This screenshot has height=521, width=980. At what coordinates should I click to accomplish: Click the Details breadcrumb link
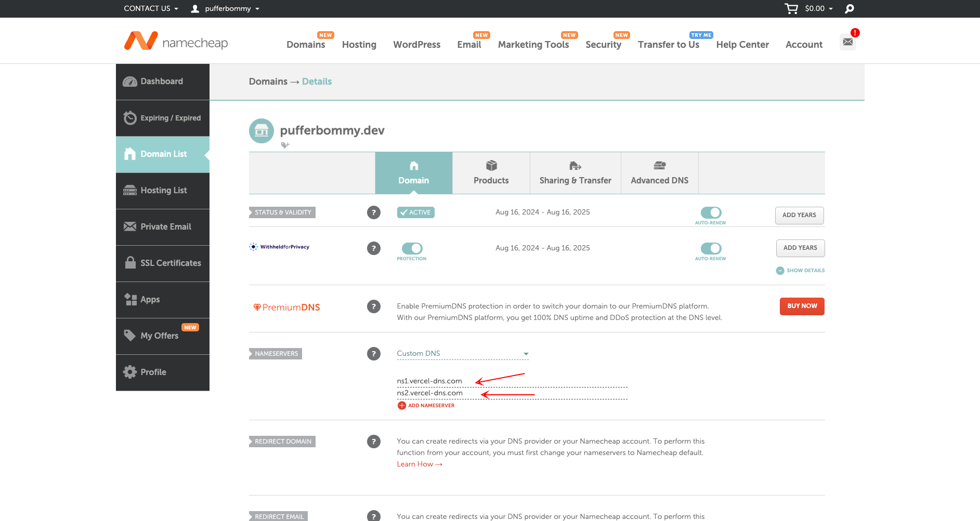click(317, 82)
